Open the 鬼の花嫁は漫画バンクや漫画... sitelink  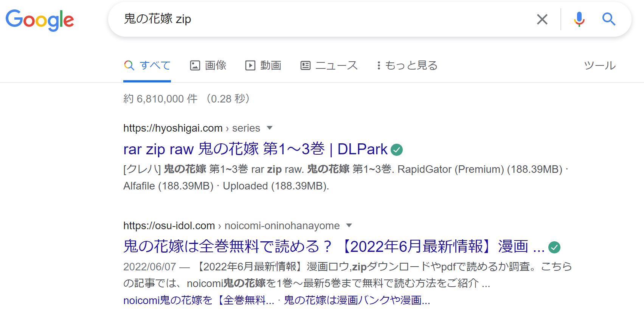(357, 300)
